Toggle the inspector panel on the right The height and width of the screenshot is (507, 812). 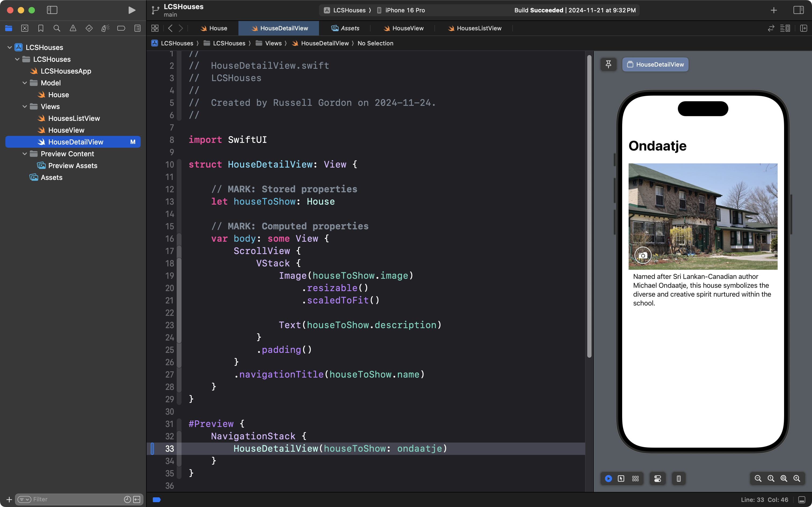pyautogui.click(x=798, y=10)
